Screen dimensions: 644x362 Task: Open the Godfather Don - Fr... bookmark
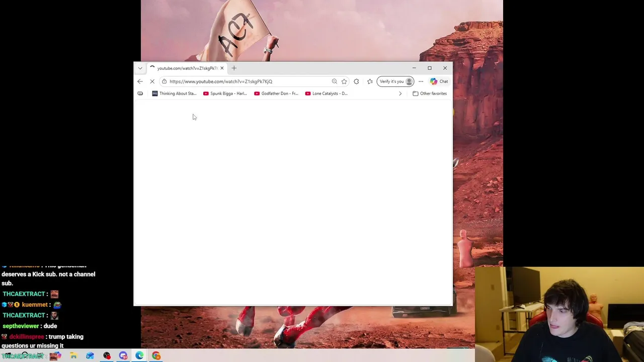tap(276, 94)
